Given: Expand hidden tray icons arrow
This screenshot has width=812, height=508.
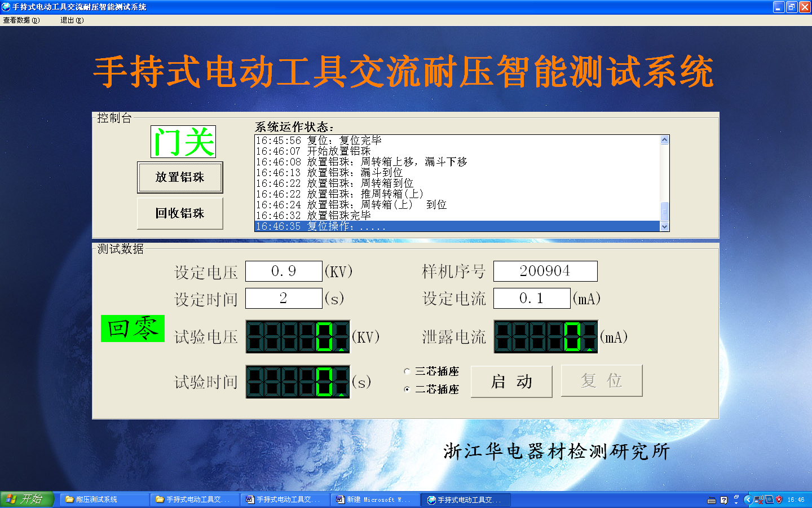Looking at the screenshot, I should click(x=748, y=500).
